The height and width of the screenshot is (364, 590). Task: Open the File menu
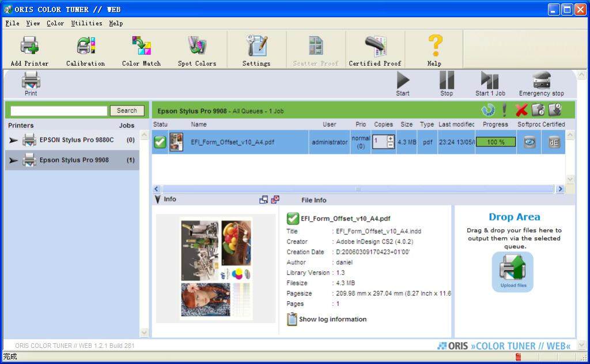[x=13, y=23]
